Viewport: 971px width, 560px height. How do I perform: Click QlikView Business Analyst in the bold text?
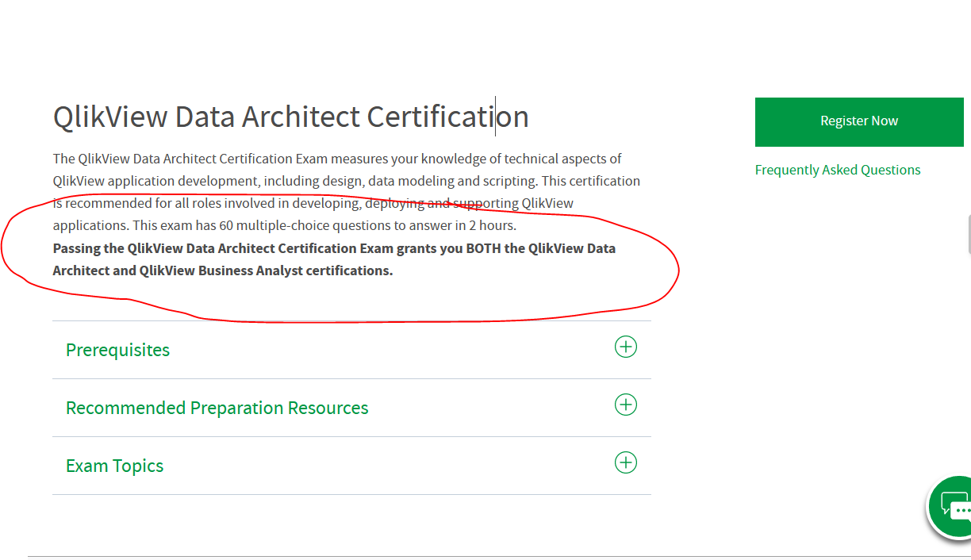pos(221,270)
